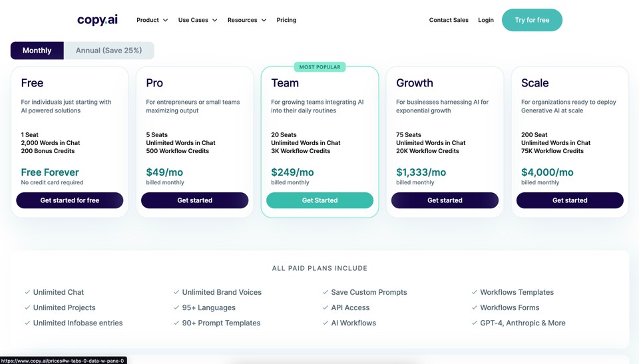639x364 pixels.
Task: Open Contact Sales link
Action: [x=449, y=20]
